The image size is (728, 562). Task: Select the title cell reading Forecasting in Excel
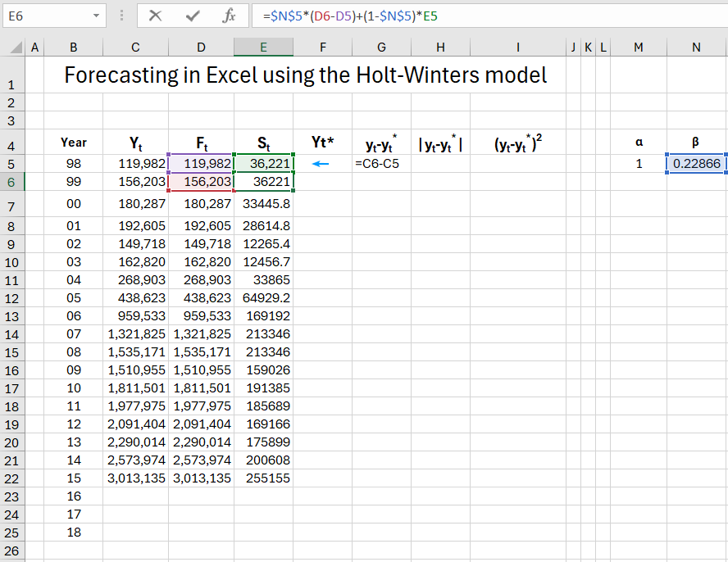[303, 75]
